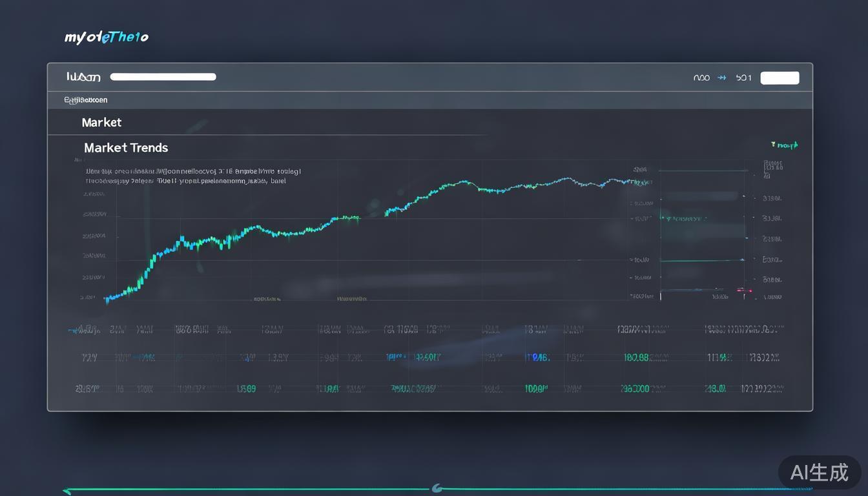Open the Market tab
The width and height of the screenshot is (868, 496).
[x=101, y=123]
